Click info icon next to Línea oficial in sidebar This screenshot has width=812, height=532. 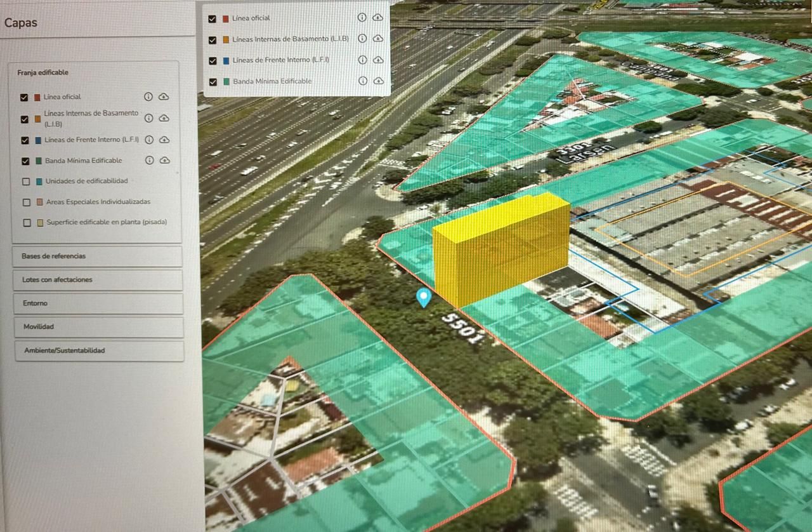tap(148, 97)
